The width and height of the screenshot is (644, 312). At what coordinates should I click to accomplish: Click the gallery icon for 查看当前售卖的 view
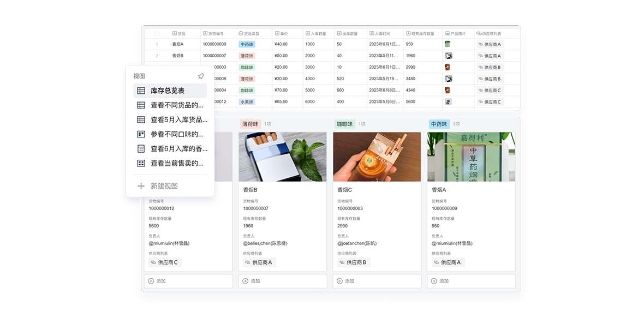click(x=141, y=163)
